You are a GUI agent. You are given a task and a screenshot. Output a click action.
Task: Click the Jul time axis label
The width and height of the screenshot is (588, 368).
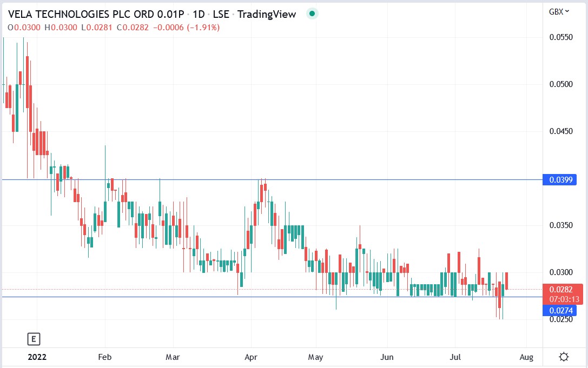click(x=455, y=357)
